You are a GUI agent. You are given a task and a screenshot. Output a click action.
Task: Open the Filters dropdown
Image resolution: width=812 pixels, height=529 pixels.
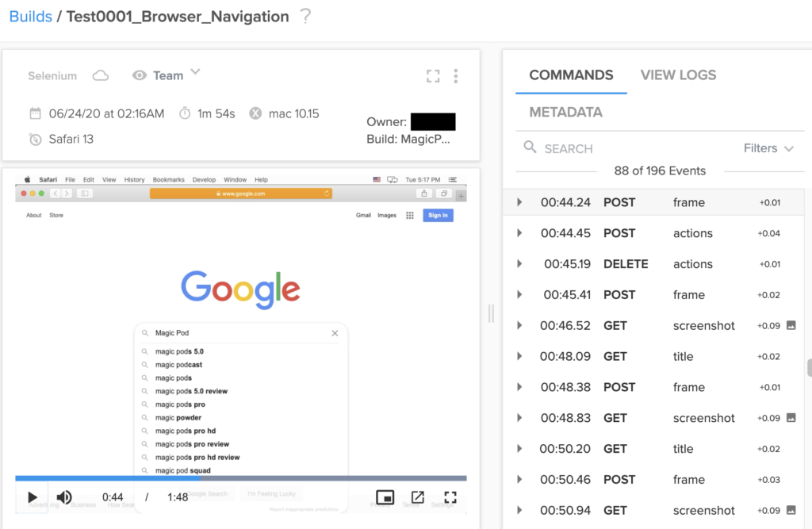tap(768, 148)
